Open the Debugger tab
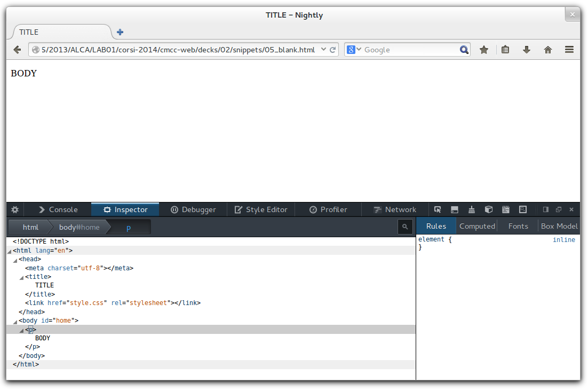Screen dimensions: 588x390 point(193,209)
